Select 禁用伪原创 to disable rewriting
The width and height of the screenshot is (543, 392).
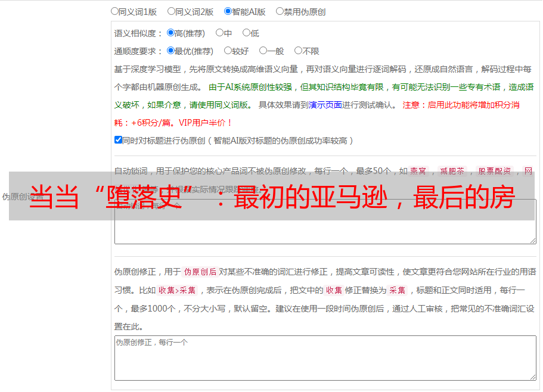(x=280, y=11)
